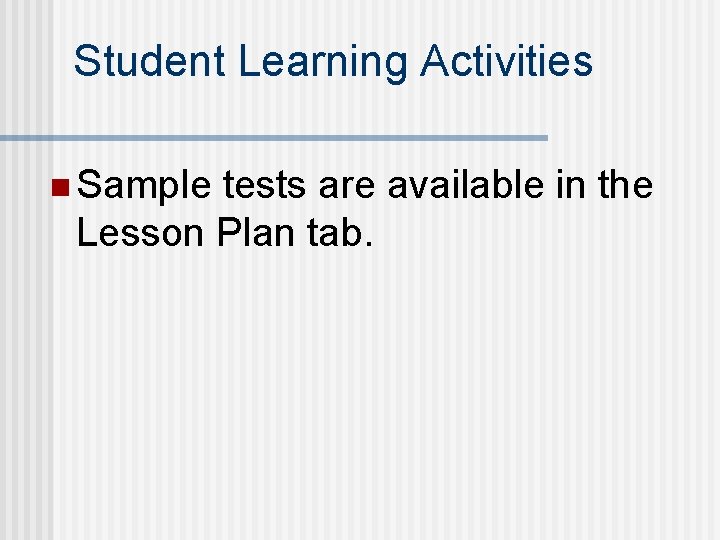Click the word "Activities" in the title
This screenshot has height=540, width=720.
pos(506,61)
